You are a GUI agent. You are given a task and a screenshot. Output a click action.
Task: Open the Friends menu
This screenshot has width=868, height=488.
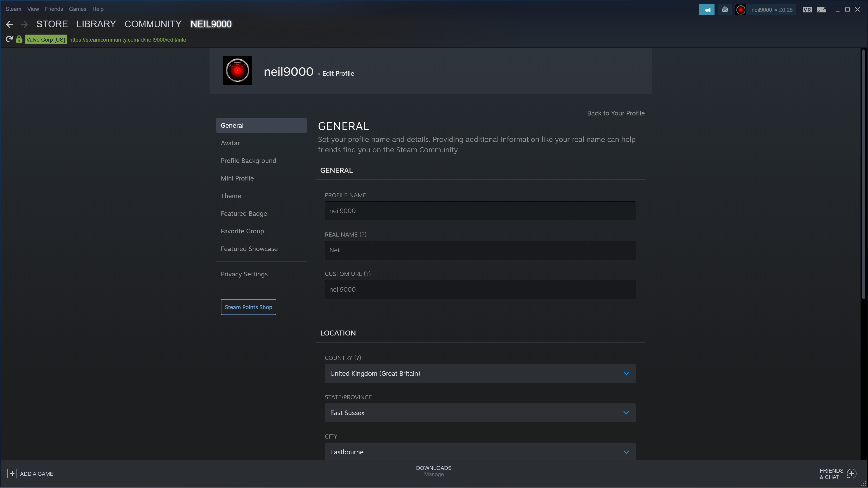[x=54, y=9]
